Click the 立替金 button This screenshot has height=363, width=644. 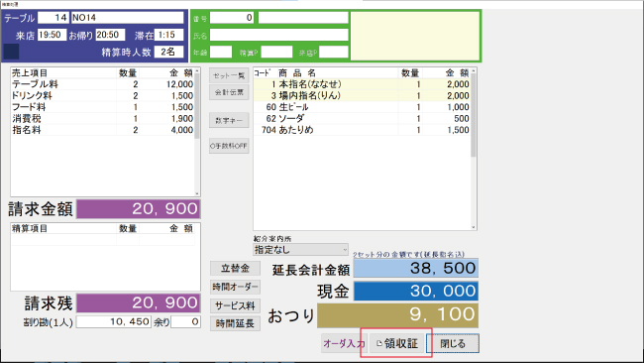pyautogui.click(x=235, y=269)
